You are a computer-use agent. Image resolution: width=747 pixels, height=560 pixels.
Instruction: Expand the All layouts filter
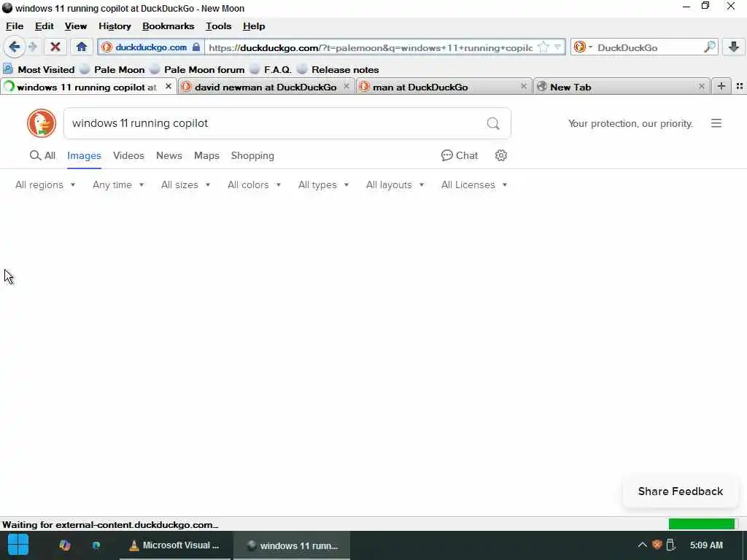click(395, 184)
